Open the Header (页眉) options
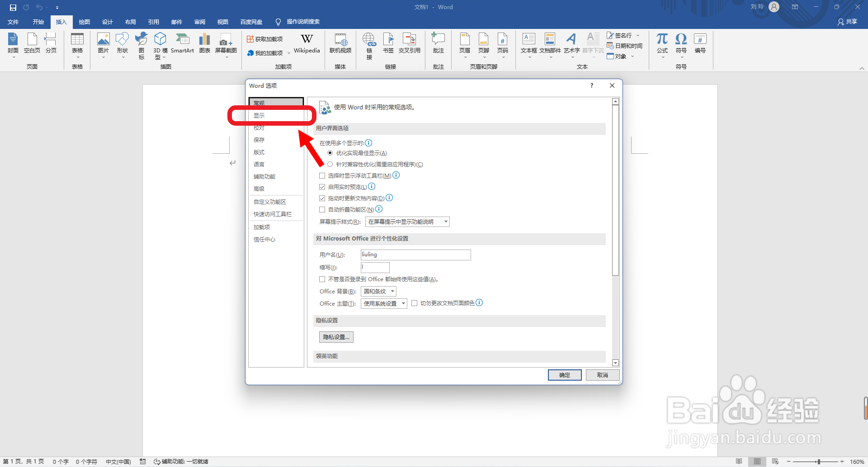The height and width of the screenshot is (467, 868). click(465, 44)
